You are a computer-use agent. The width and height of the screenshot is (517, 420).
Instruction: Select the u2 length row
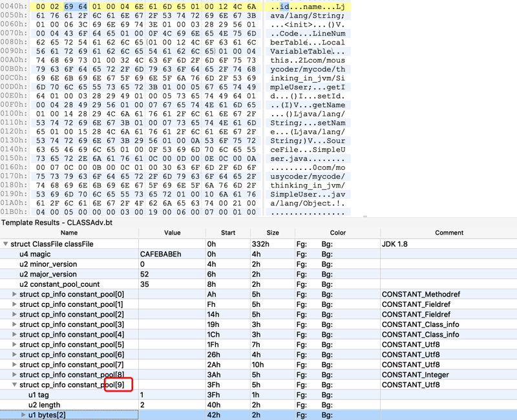tap(258, 405)
